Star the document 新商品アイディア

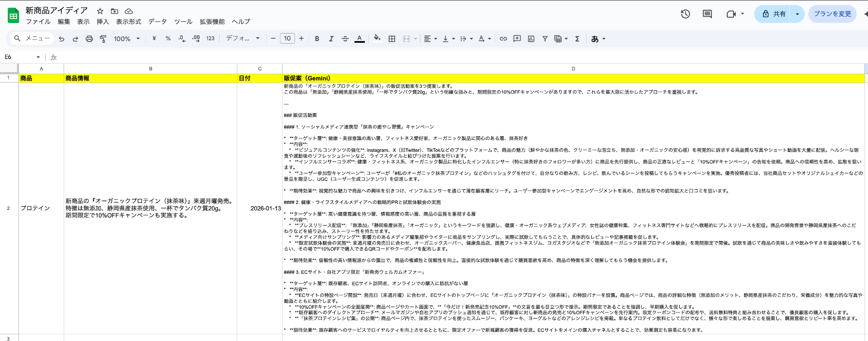pyautogui.click(x=100, y=11)
